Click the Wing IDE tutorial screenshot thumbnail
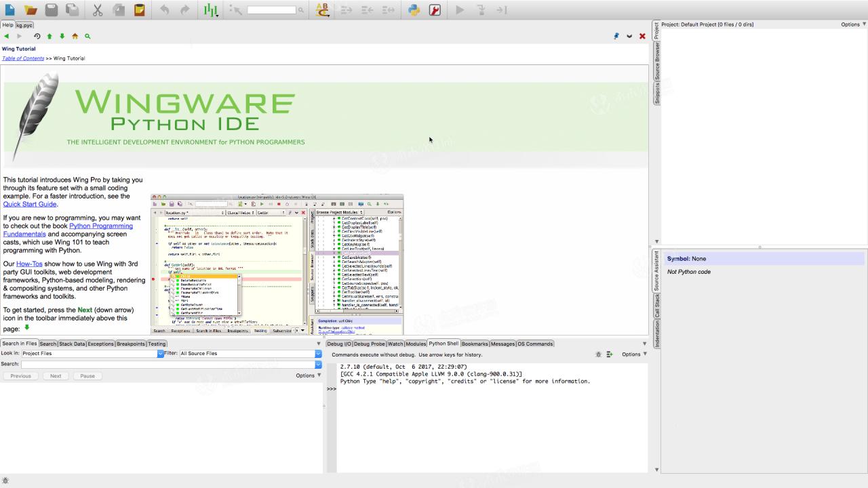 click(277, 264)
